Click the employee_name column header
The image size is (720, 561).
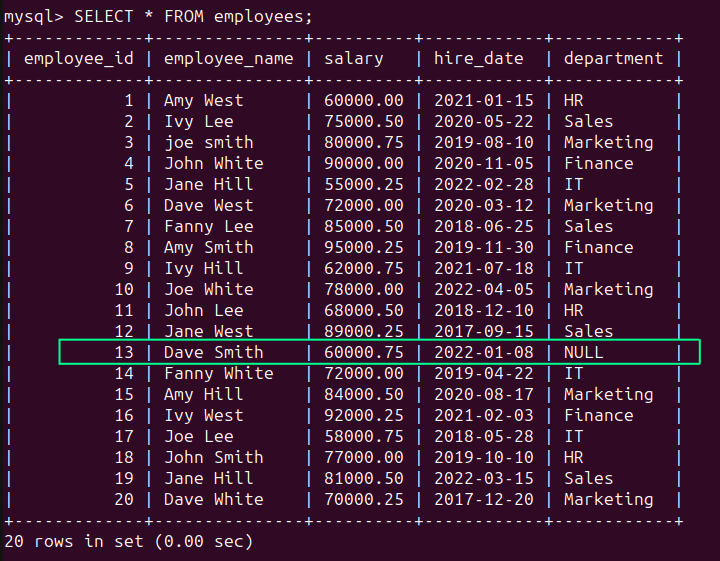(228, 58)
